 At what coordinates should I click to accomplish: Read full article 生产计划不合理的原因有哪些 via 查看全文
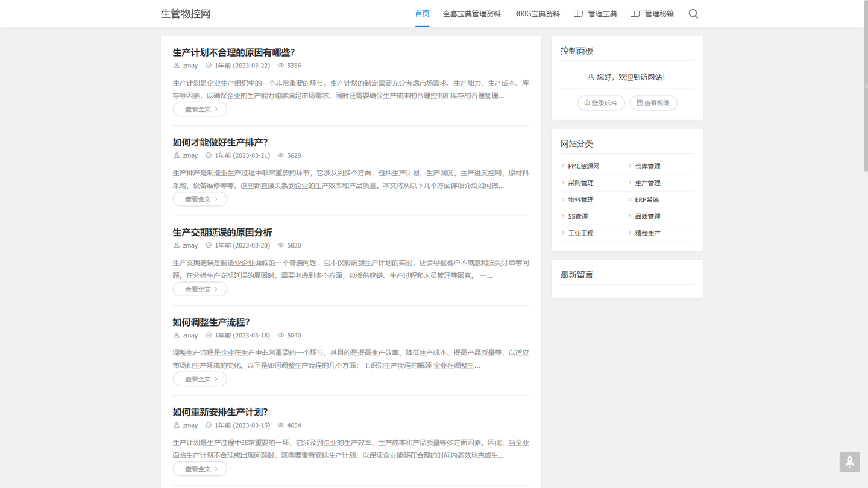pos(200,109)
